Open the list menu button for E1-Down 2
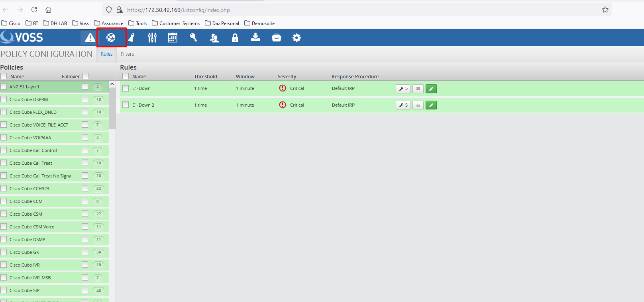The image size is (644, 302). (418, 105)
